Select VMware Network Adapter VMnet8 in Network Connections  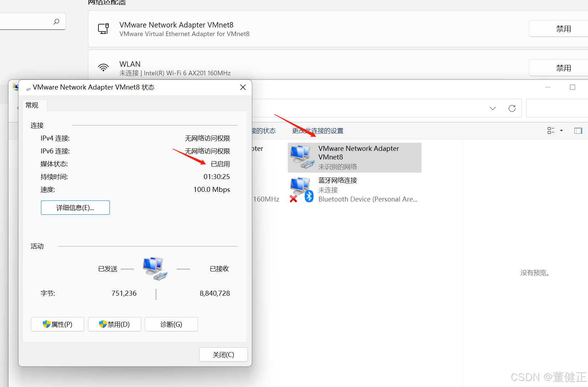point(354,158)
